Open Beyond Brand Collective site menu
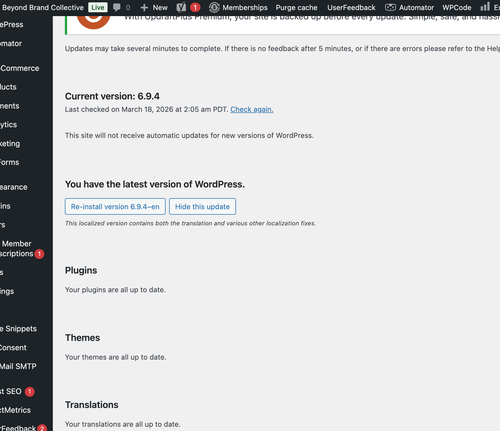 [x=43, y=7]
